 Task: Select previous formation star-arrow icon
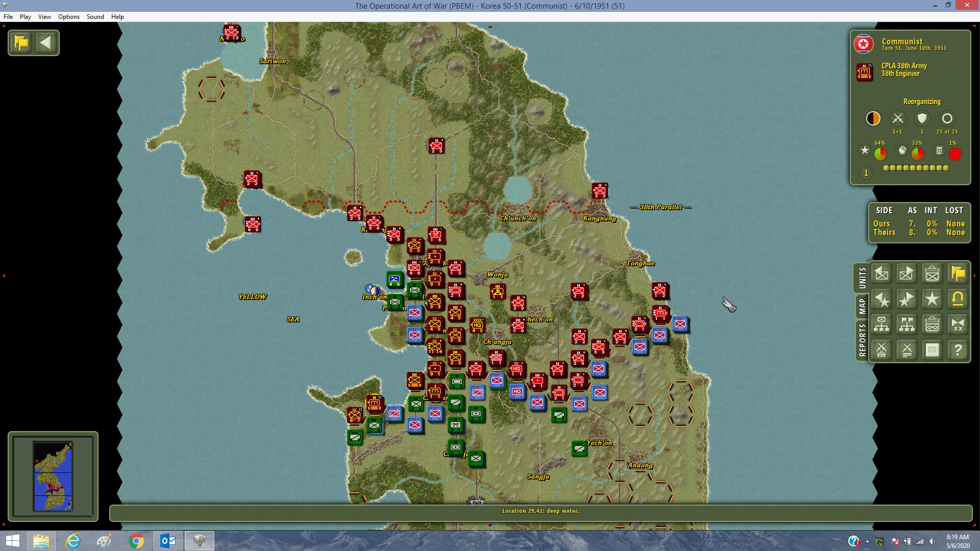click(x=881, y=299)
